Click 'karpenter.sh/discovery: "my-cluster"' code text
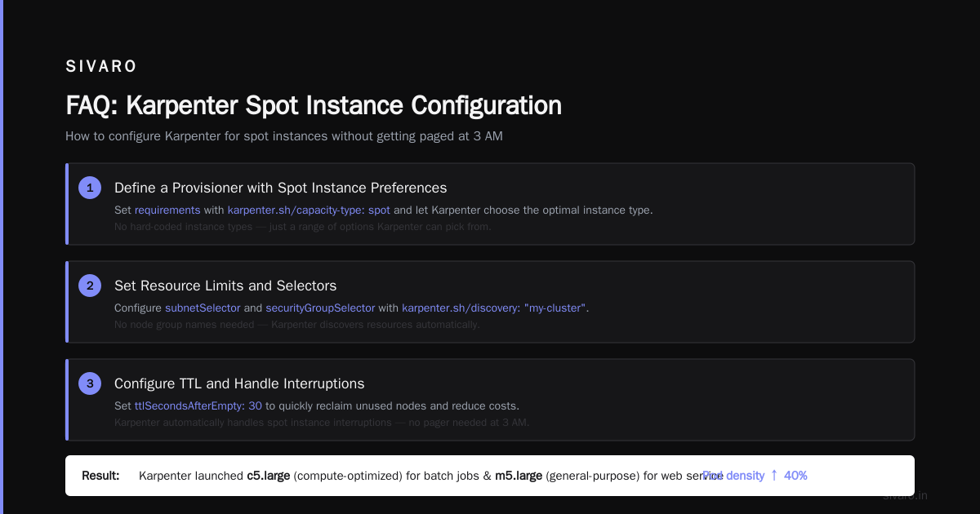This screenshot has height=514, width=980. click(493, 308)
